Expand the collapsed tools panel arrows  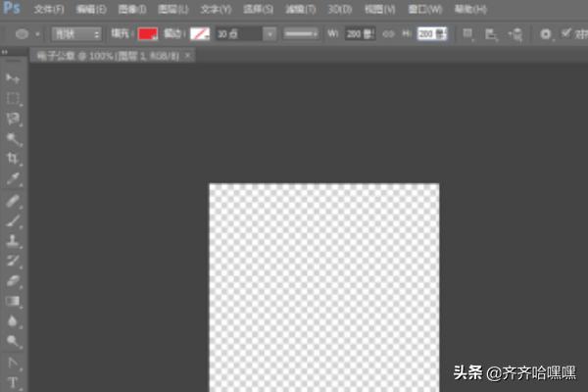point(5,52)
